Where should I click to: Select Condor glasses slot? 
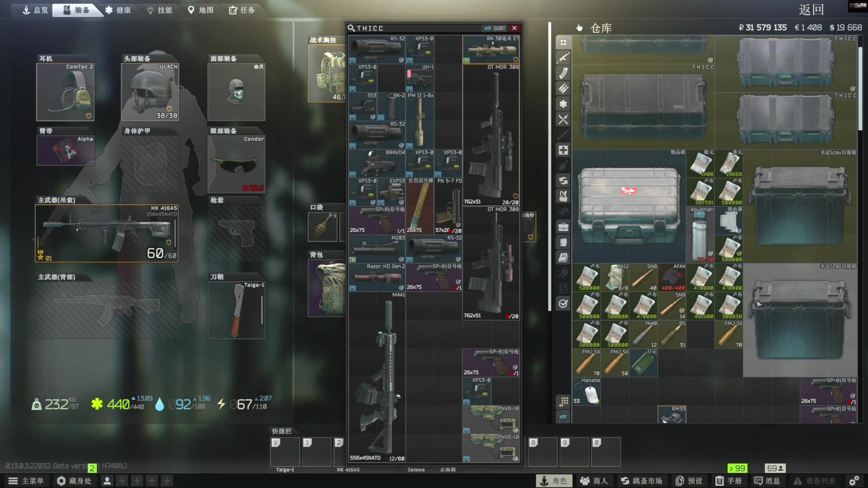click(x=236, y=164)
